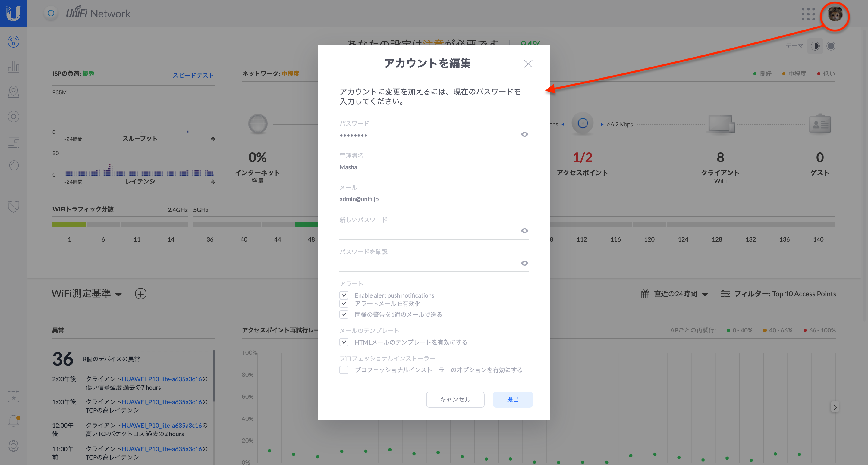Viewport: 868px width, 465px height.
Task: Click the user avatar profile picture
Action: tap(835, 14)
